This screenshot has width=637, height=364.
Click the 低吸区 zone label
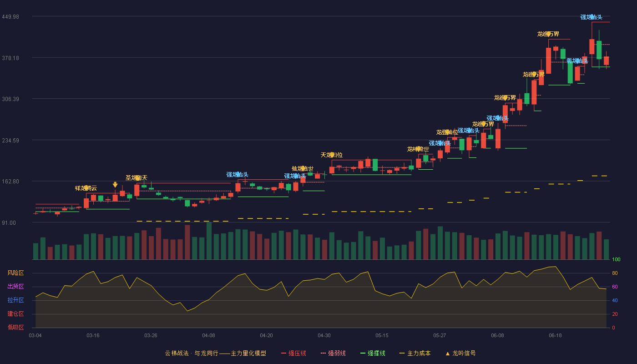tap(16, 328)
